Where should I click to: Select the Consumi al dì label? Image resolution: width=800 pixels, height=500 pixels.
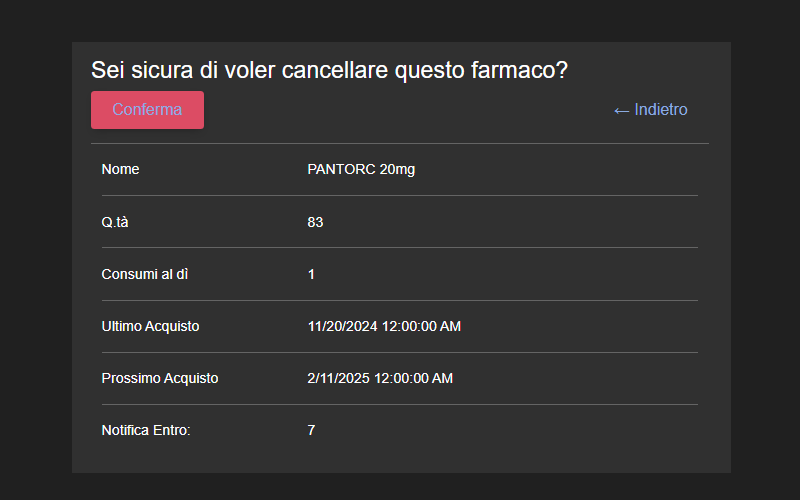coord(145,274)
